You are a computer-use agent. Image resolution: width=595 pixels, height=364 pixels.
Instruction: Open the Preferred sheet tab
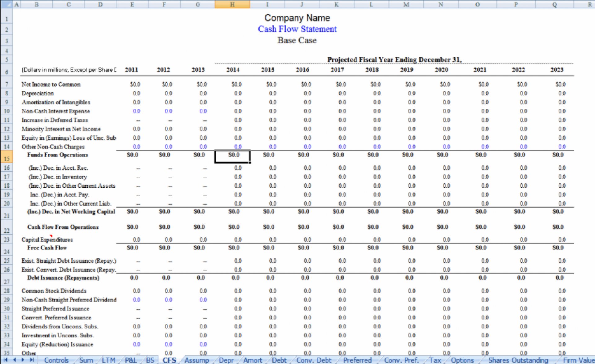(357, 360)
